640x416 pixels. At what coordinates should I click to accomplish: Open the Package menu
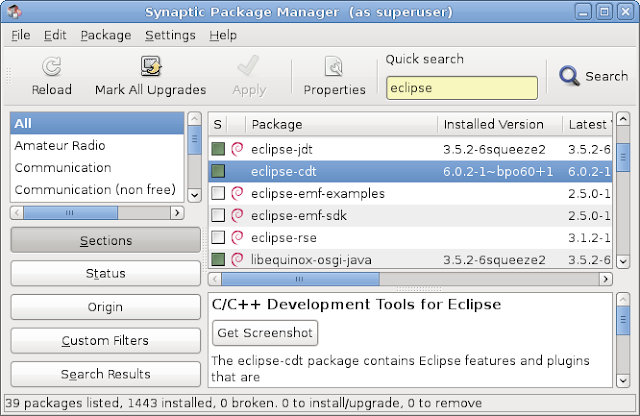point(106,35)
